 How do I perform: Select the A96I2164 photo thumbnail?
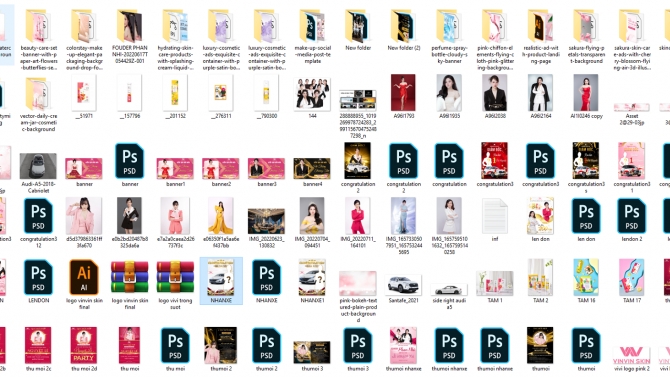point(541,93)
